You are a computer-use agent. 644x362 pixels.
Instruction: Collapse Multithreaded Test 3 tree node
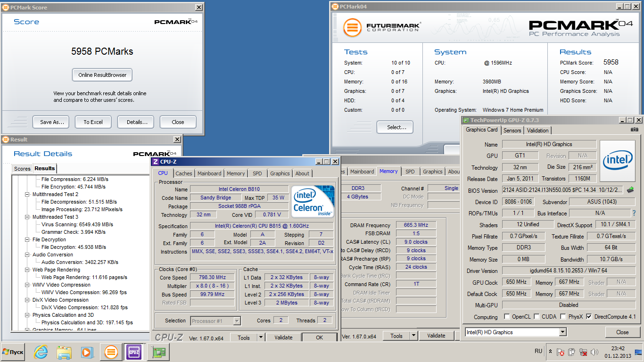coord(27,217)
